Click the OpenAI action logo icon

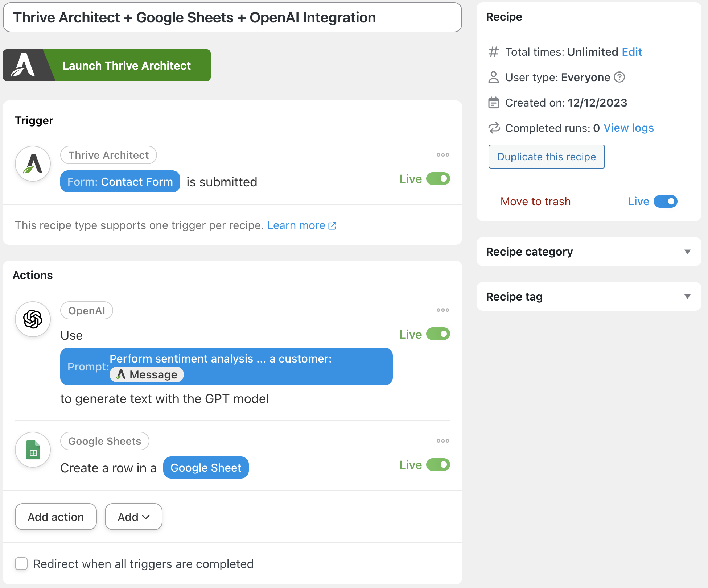[x=33, y=319]
